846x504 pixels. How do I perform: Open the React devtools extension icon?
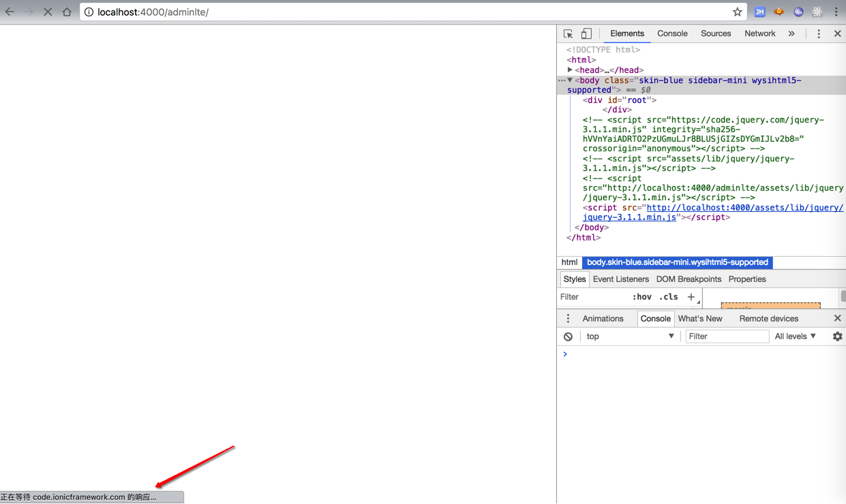tap(817, 12)
